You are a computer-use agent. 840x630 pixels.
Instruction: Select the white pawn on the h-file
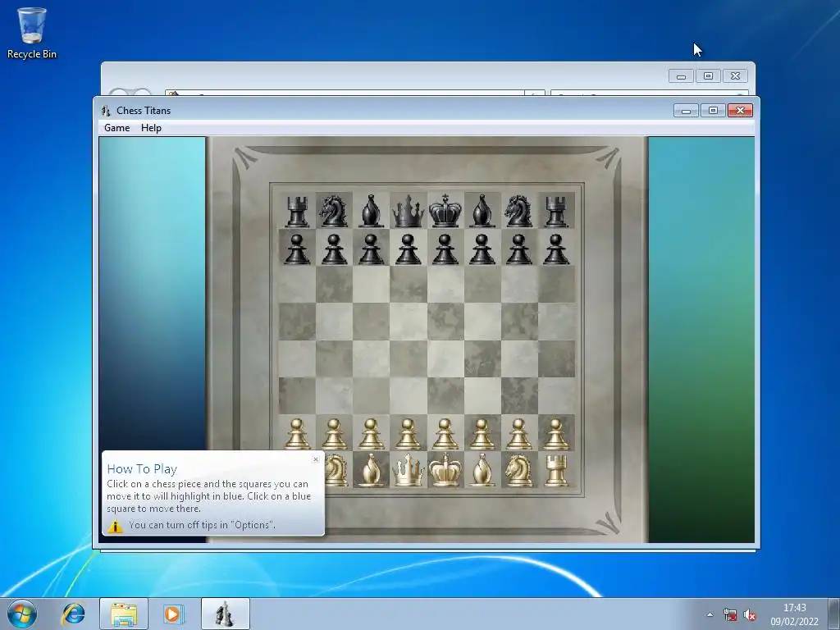pyautogui.click(x=556, y=433)
